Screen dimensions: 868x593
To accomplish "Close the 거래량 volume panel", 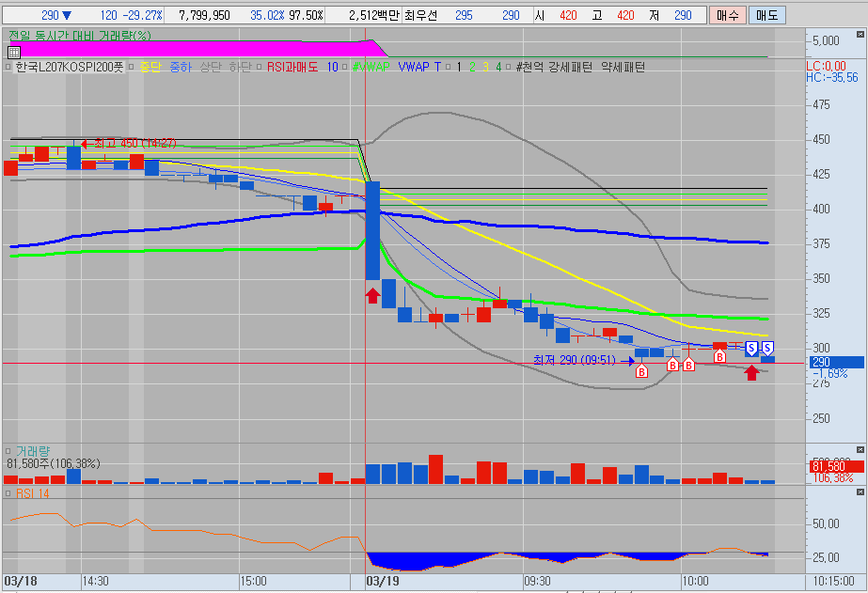I will click(x=860, y=450).
